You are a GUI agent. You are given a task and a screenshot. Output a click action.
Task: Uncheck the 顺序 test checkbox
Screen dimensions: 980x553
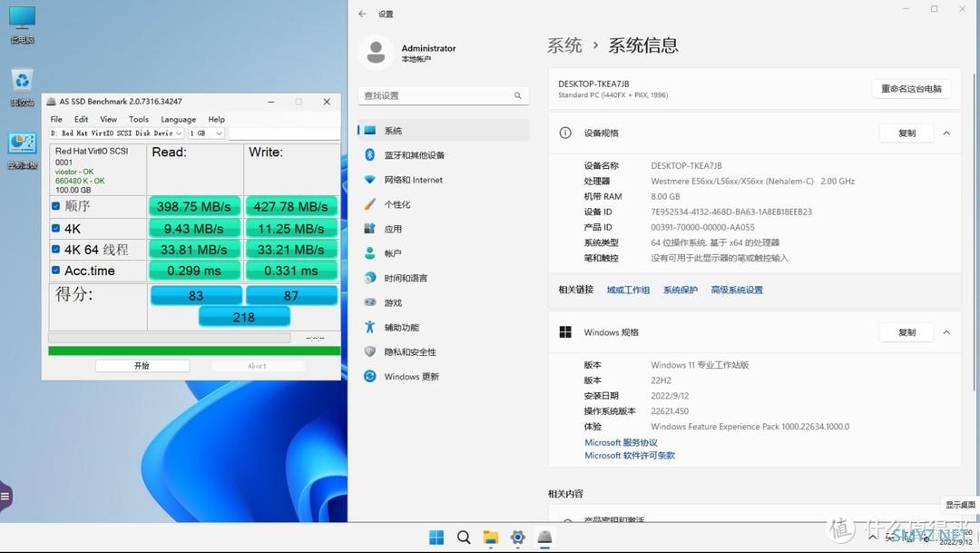pos(55,206)
